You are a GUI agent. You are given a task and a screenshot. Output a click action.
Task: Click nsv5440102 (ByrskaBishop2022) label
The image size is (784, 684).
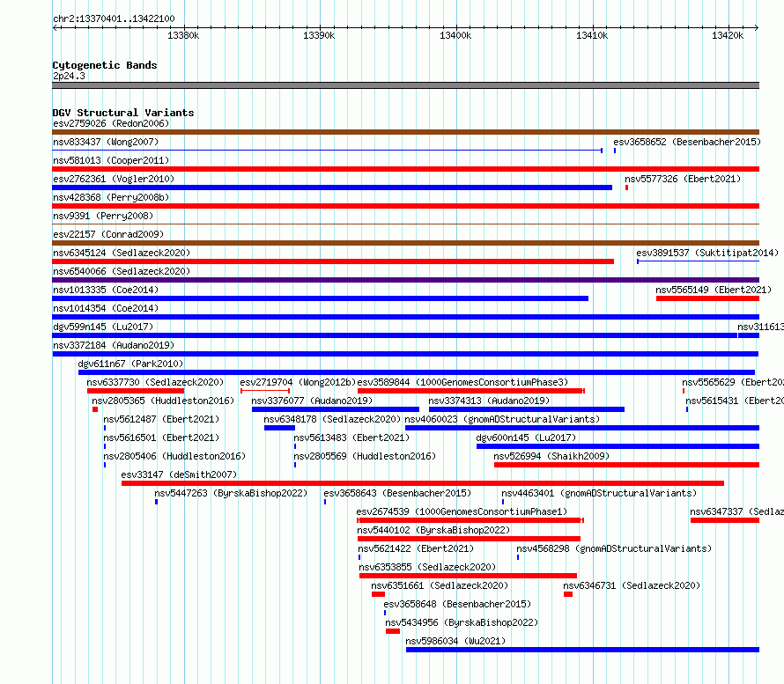tap(433, 530)
